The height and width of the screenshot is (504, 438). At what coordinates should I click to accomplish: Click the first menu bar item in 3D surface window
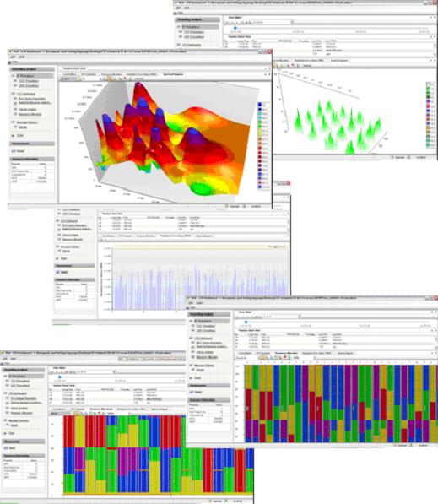click(x=13, y=57)
